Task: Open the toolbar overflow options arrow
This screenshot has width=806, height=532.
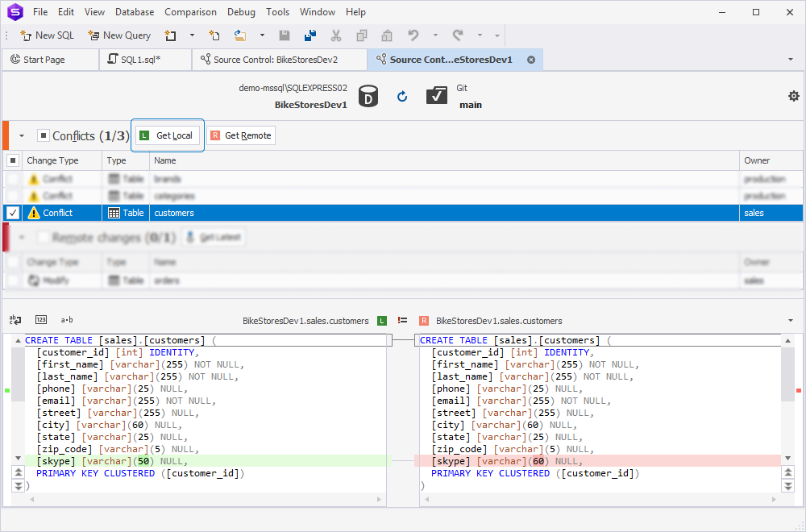Action: (497, 35)
